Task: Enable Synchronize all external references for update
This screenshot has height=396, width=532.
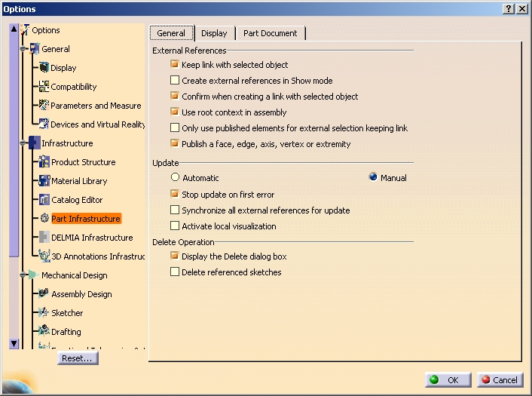Action: coord(175,210)
